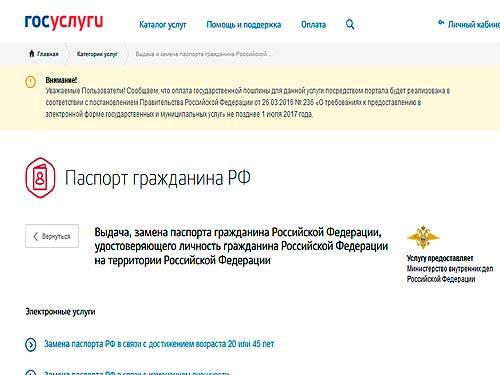Image resolution: width=500 pixels, height=375 pixels.
Task: Click the yellow warning exclamation icon
Action: pyautogui.click(x=30, y=82)
